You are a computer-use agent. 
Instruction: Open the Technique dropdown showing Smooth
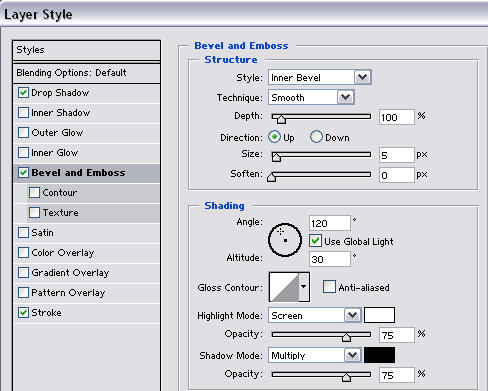point(311,97)
